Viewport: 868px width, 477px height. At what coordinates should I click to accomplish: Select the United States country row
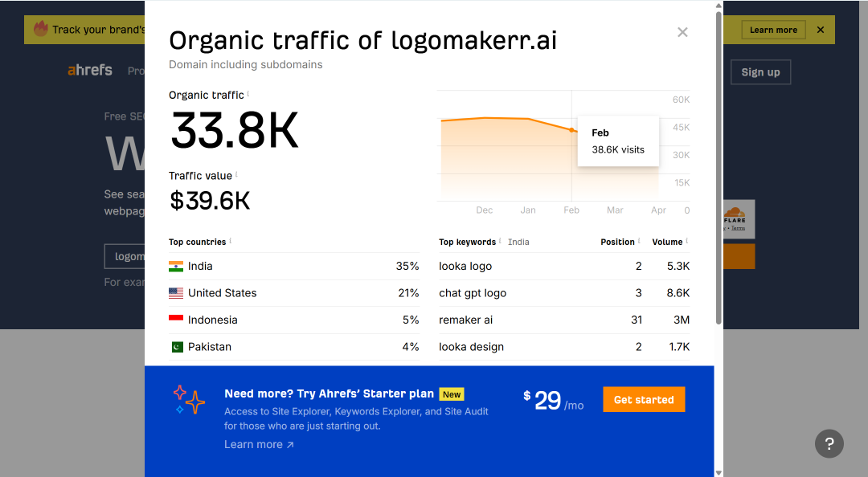pos(294,293)
